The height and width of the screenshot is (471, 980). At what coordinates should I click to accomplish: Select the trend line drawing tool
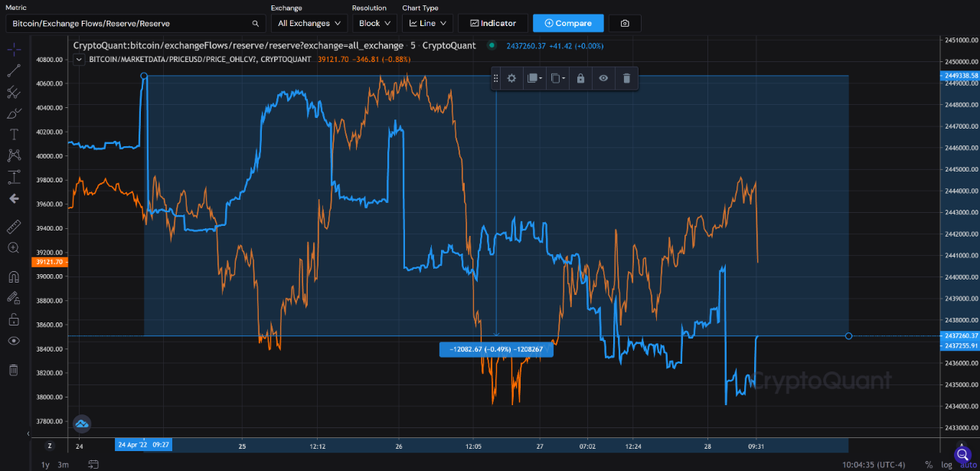coord(14,71)
